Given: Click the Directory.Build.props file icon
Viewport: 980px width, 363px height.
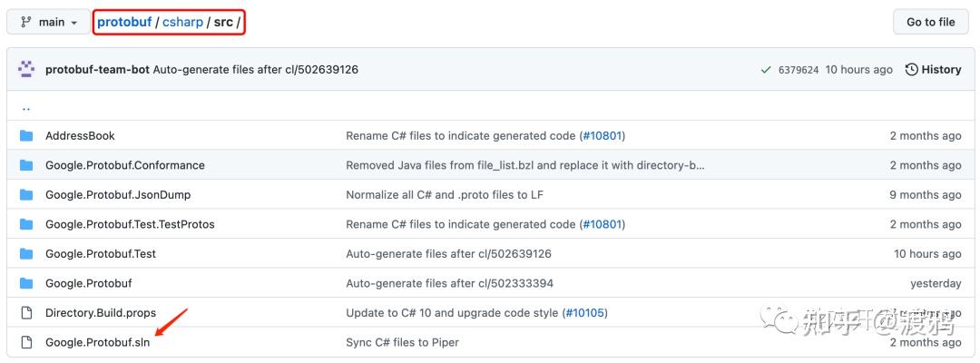Looking at the screenshot, I should point(26,313).
